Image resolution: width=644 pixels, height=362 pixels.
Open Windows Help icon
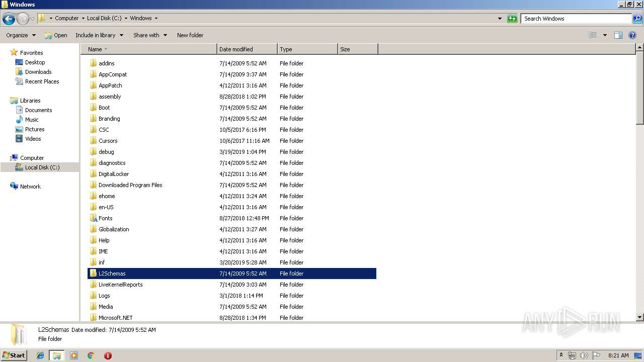click(x=632, y=35)
